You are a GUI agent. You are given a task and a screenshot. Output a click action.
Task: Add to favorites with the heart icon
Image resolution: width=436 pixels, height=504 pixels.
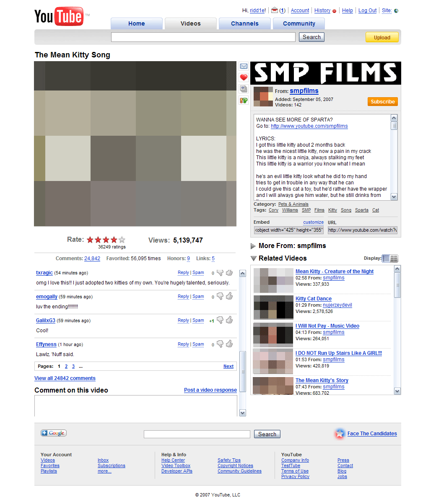[244, 78]
